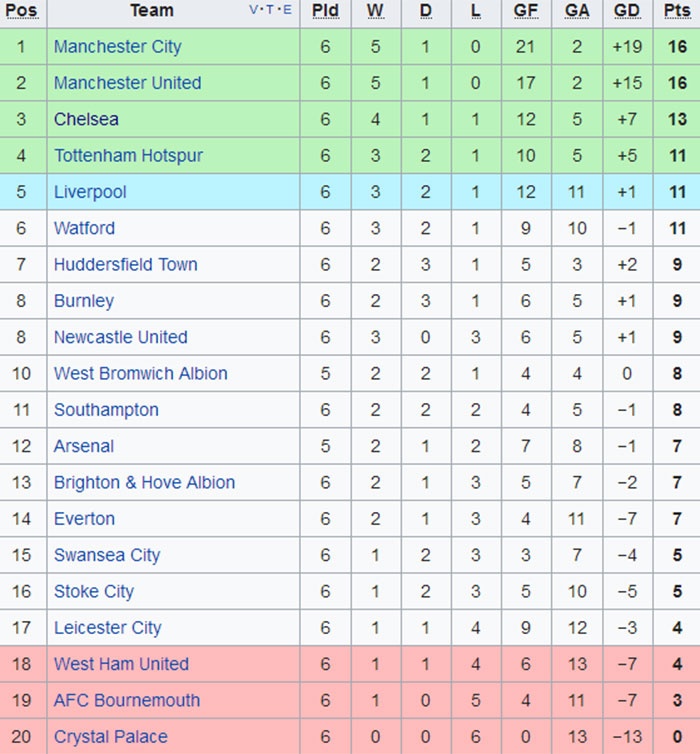Image resolution: width=700 pixels, height=754 pixels.
Task: Click the Newcastle United link
Action: [120, 337]
